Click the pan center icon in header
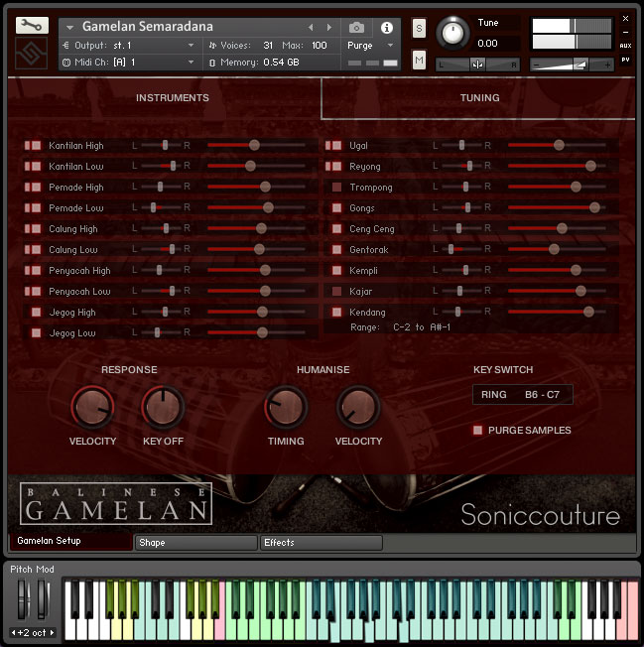This screenshot has width=644, height=647. coord(477,65)
